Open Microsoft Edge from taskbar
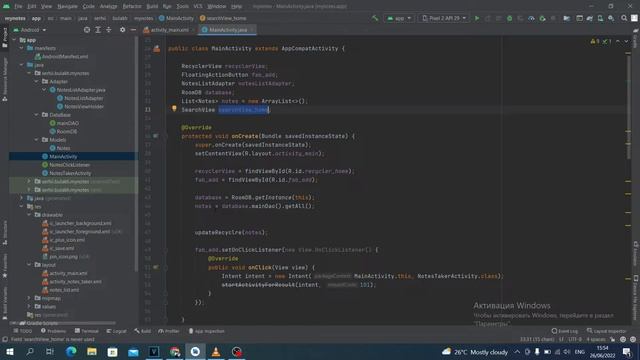 point(71,351)
